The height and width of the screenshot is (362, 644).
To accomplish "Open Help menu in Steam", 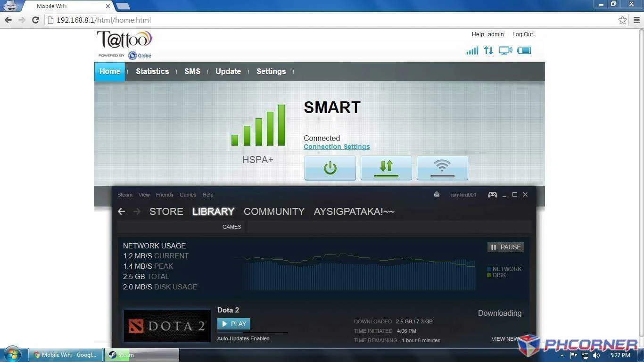I will point(208,195).
